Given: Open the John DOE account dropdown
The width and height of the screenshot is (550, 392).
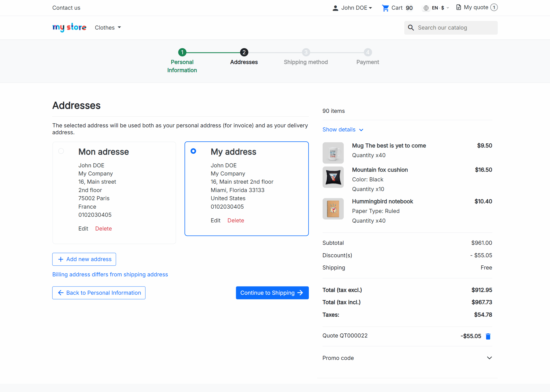Looking at the screenshot, I should point(352,8).
